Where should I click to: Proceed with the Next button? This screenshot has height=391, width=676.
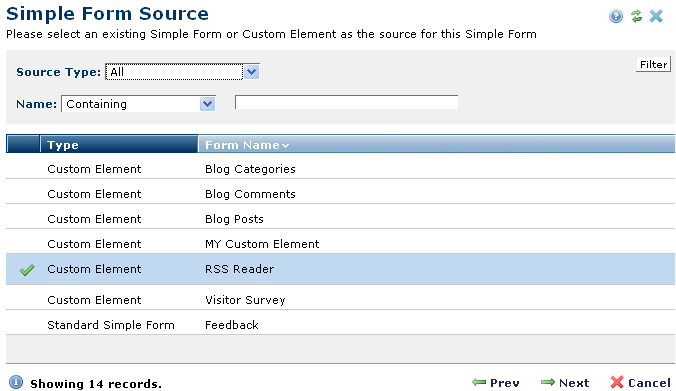(x=565, y=382)
